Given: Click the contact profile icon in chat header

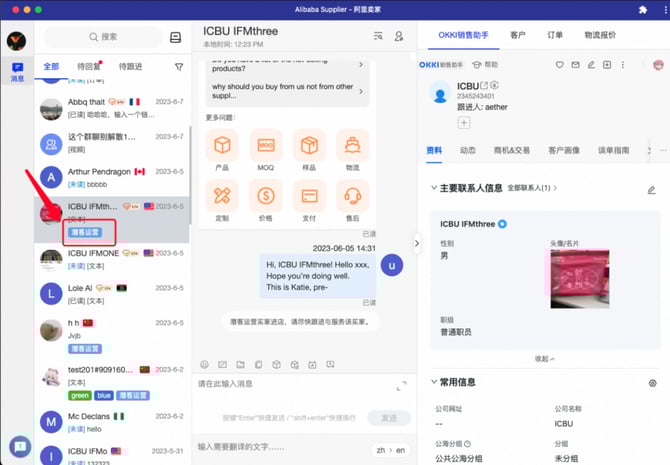Looking at the screenshot, I should (399, 36).
